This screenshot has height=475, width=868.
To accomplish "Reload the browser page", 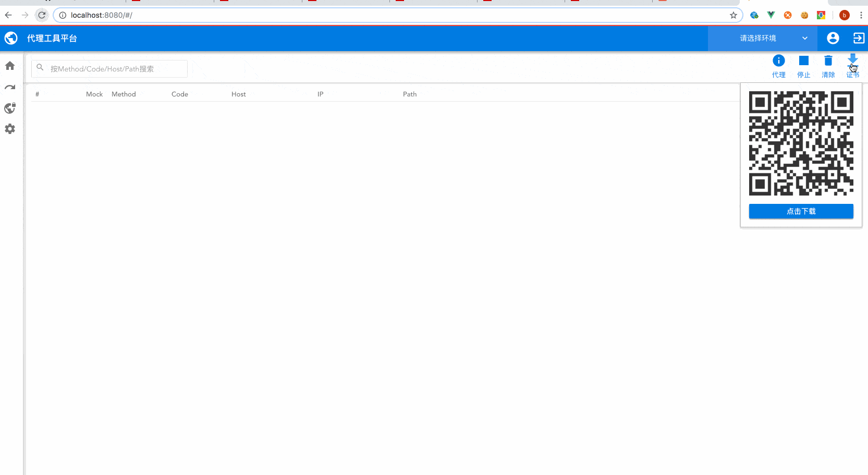I will tap(42, 15).
